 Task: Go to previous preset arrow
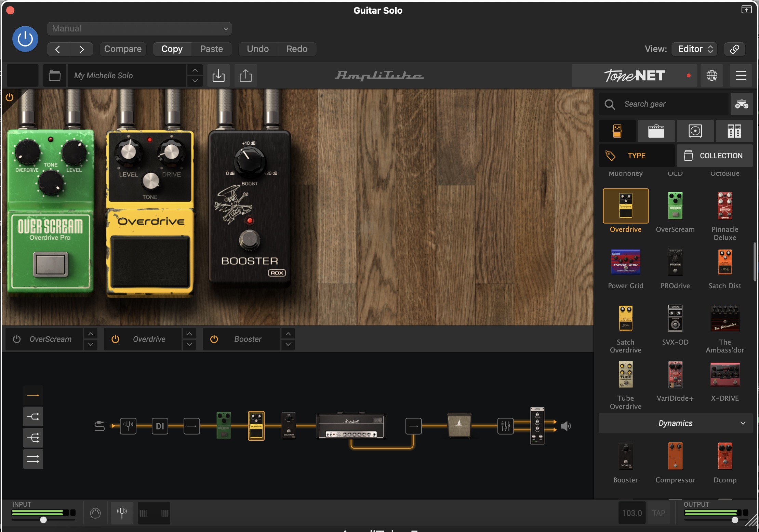(x=58, y=49)
